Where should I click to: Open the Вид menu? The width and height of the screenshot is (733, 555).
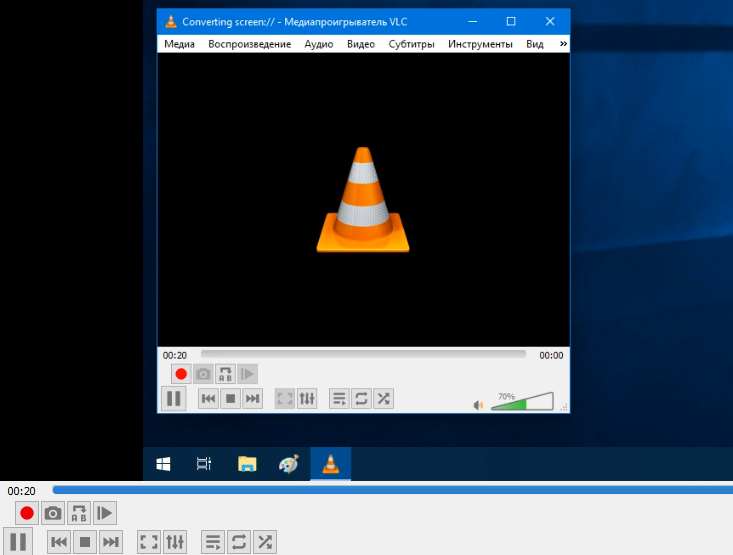click(x=534, y=44)
